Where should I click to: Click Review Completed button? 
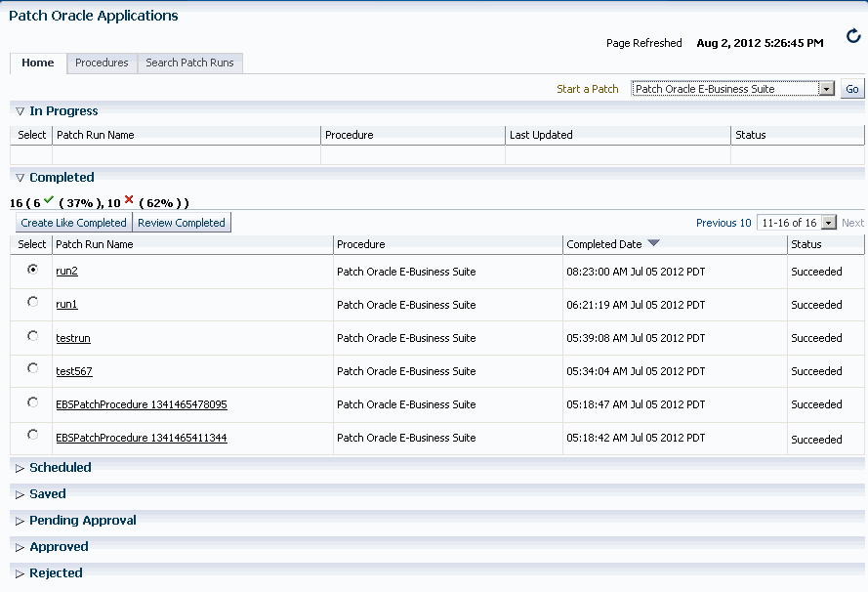[181, 223]
